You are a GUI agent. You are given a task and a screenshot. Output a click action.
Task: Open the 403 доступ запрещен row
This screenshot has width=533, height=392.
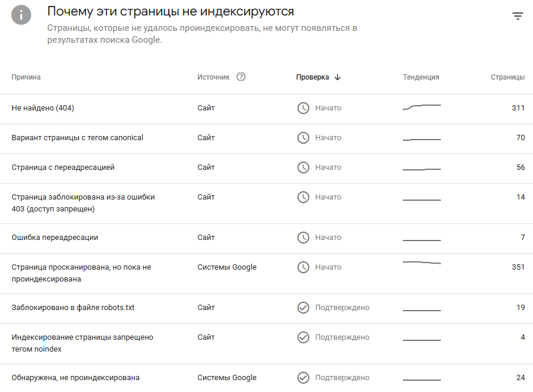[x=266, y=203]
